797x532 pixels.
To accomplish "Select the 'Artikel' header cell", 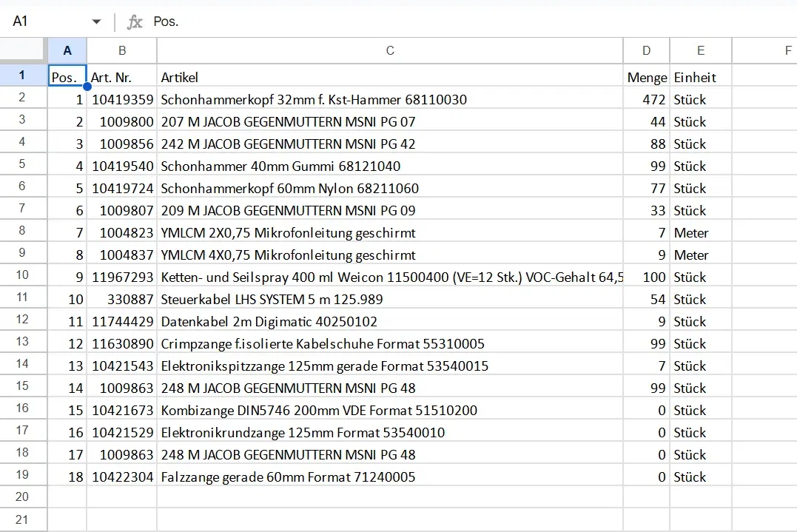I will 390,77.
